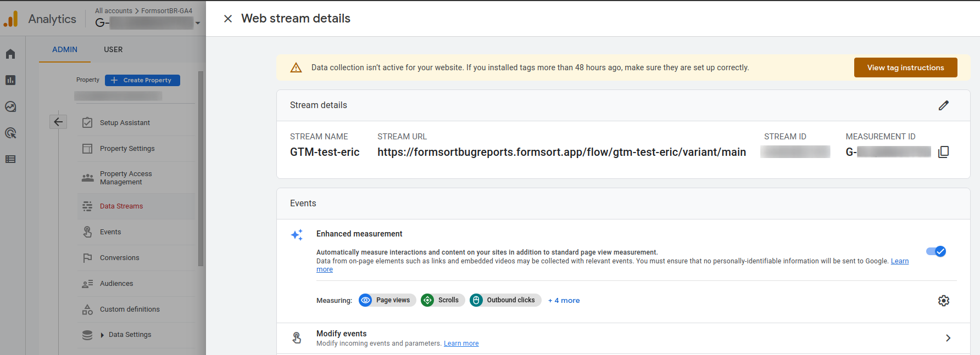Click the Create Property button
Screen dimensions: 980x355
click(142, 80)
